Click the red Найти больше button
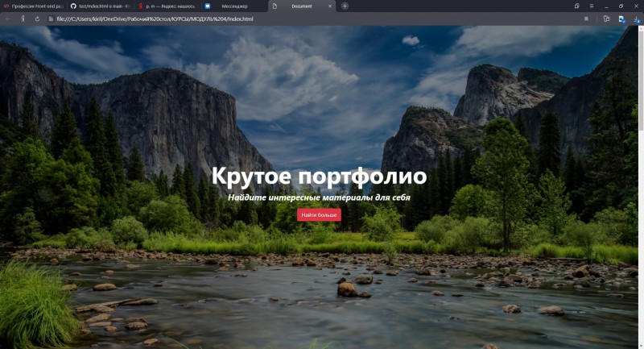 (x=319, y=214)
